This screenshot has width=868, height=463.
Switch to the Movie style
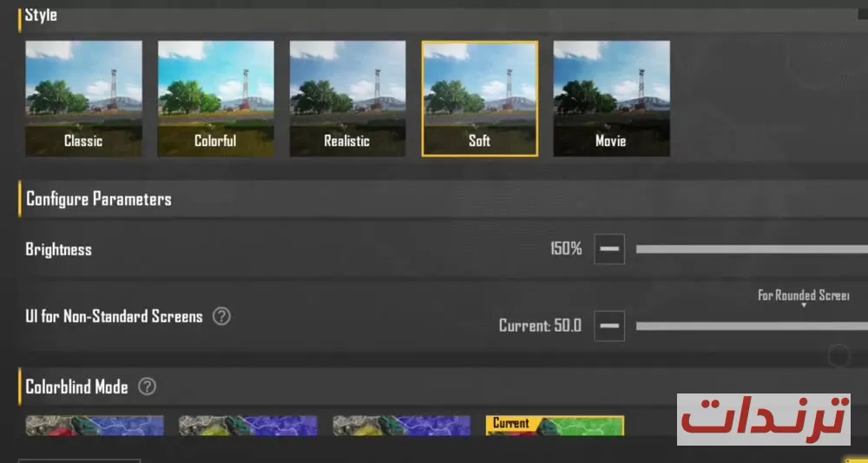[x=612, y=98]
